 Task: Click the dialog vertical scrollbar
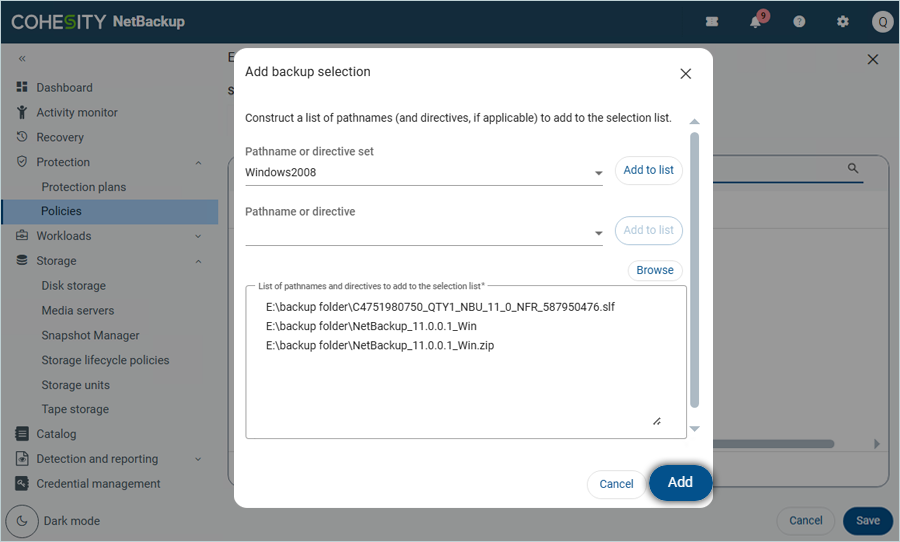(694, 270)
